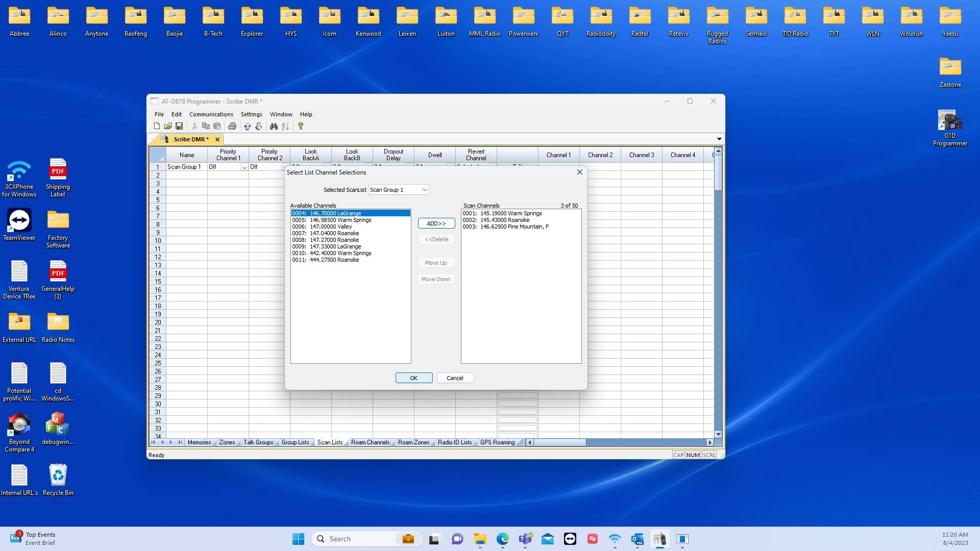Open the Recycle Bin
Viewport: 980px width, 551px height.
click(x=58, y=480)
